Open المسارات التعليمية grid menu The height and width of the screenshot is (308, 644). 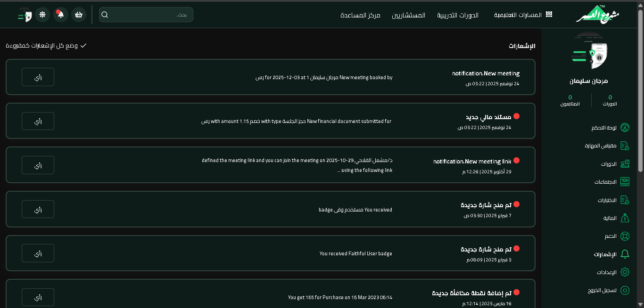523,15
